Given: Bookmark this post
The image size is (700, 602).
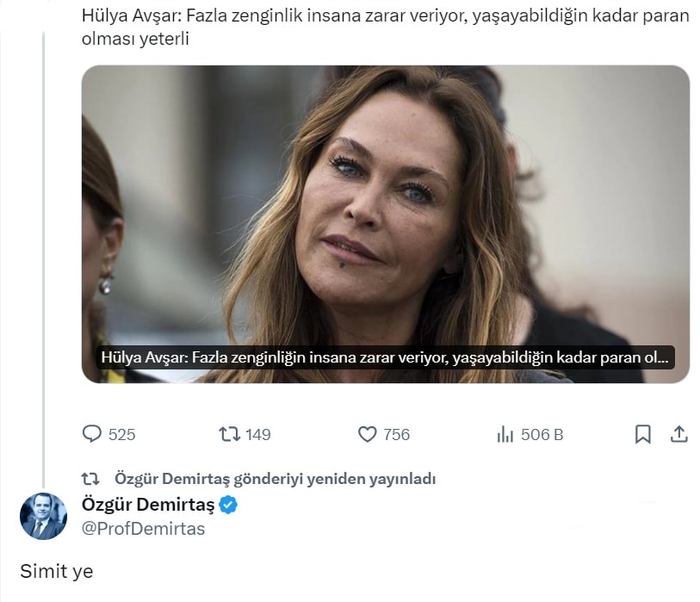Looking at the screenshot, I should tap(642, 434).
